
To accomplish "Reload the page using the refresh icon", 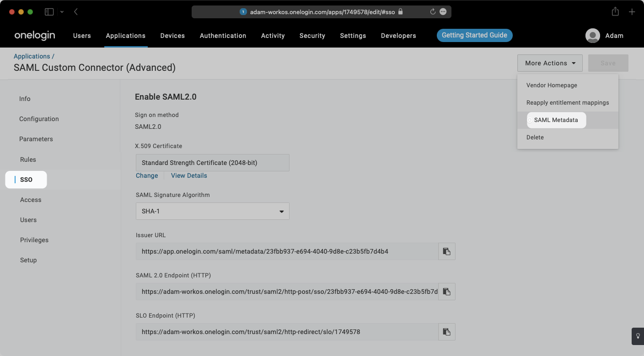I will pyautogui.click(x=433, y=12).
